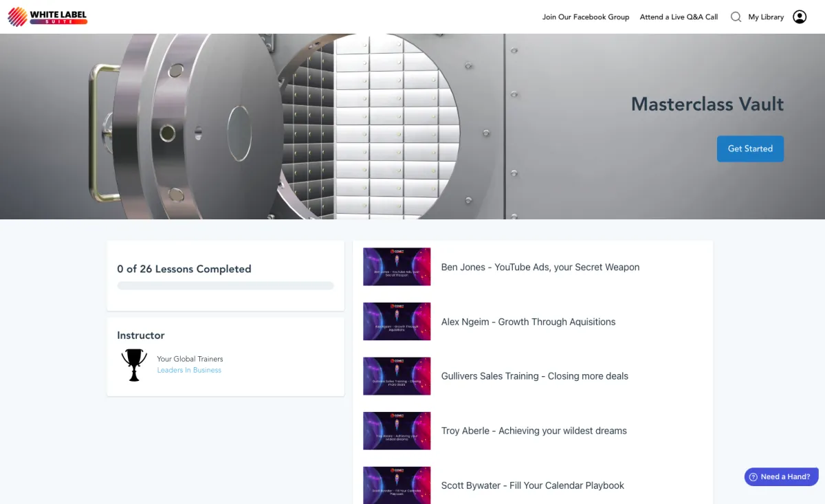Open Alex Ngeim Growth Through Aquisitions lesson

click(x=528, y=322)
